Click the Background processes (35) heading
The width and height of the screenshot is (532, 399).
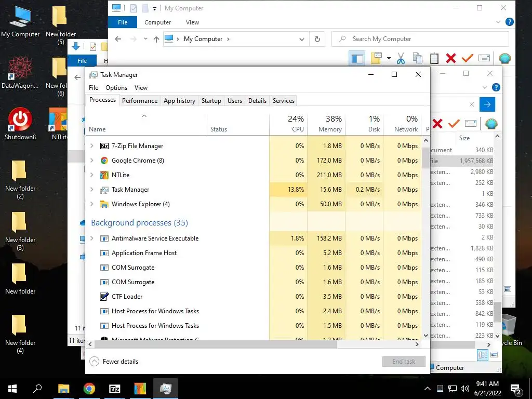click(x=139, y=223)
